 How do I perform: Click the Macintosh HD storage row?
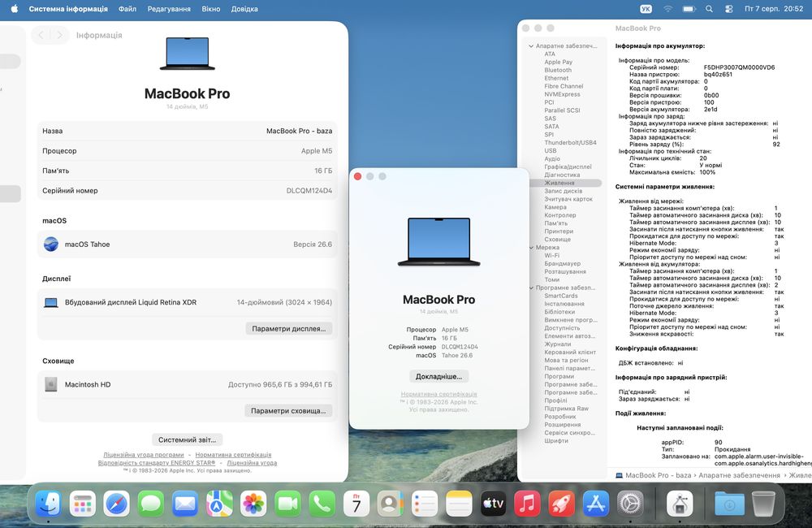187,384
